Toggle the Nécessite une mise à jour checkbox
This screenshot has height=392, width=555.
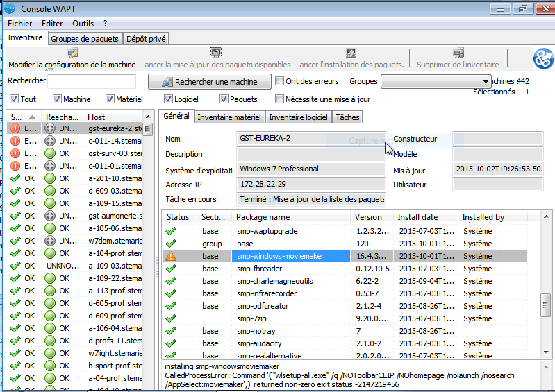(280, 99)
